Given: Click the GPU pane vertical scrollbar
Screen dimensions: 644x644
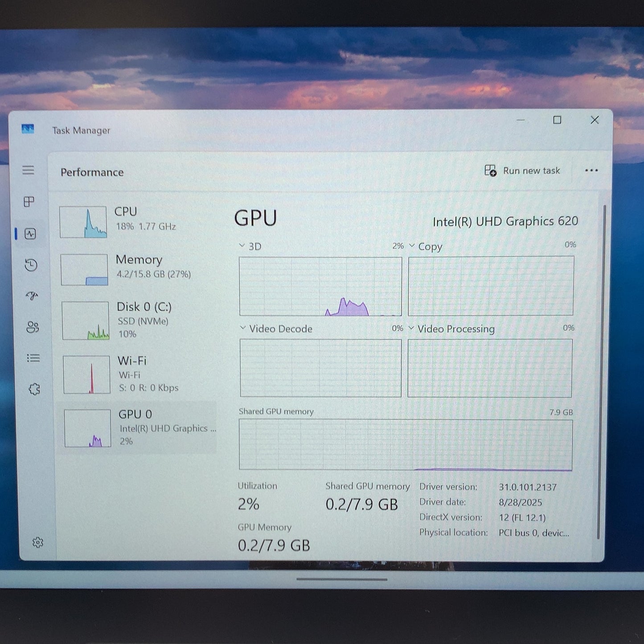Looking at the screenshot, I should (601, 372).
